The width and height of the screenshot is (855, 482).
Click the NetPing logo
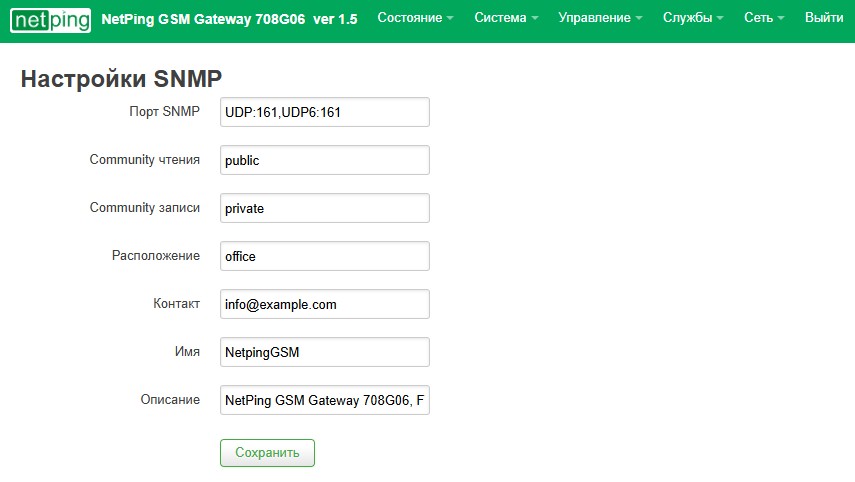click(x=51, y=18)
